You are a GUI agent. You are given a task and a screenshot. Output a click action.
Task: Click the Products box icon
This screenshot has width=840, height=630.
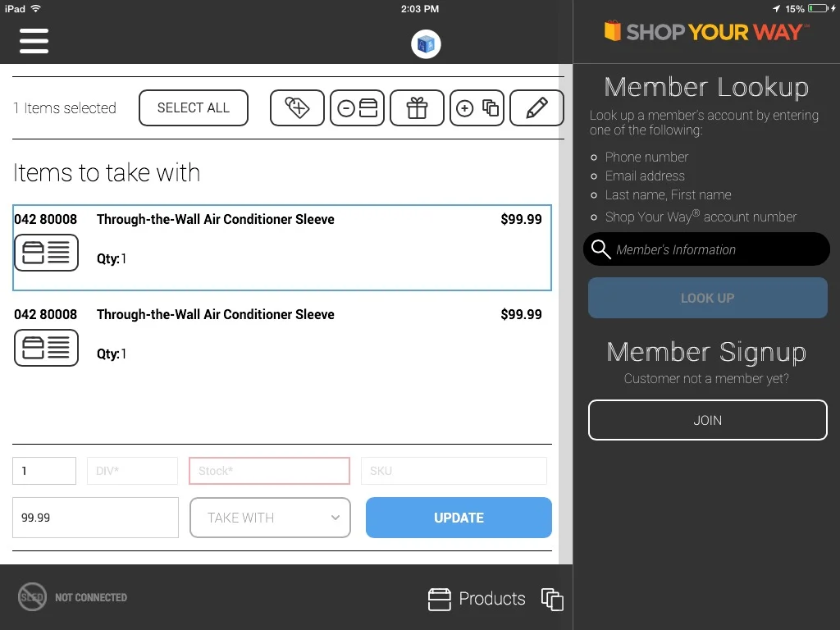[440, 599]
